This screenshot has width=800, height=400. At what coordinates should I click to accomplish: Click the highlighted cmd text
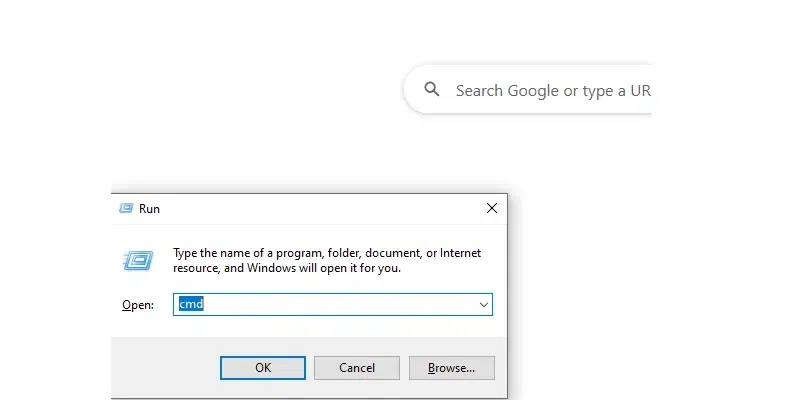coord(191,304)
